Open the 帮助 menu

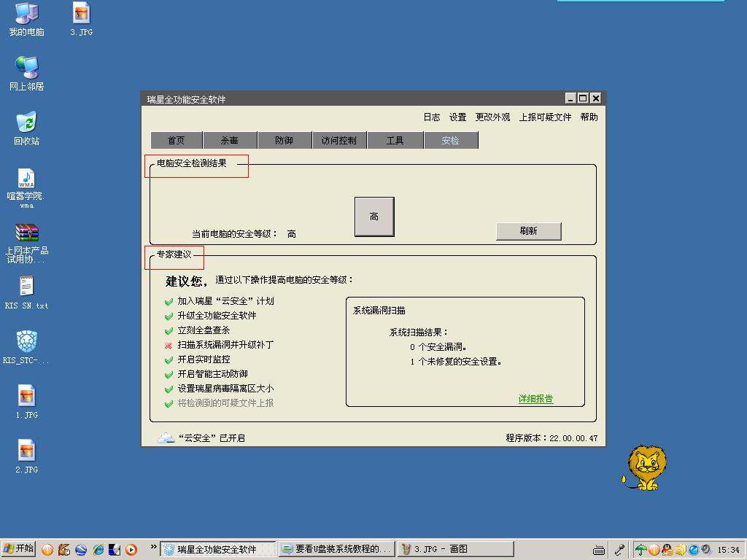589,117
